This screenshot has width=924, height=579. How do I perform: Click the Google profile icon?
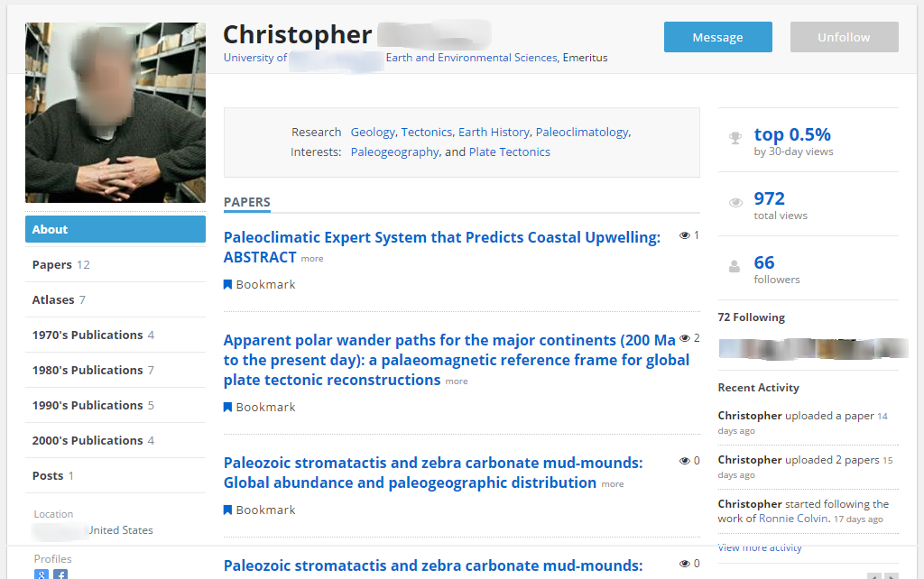(42, 574)
